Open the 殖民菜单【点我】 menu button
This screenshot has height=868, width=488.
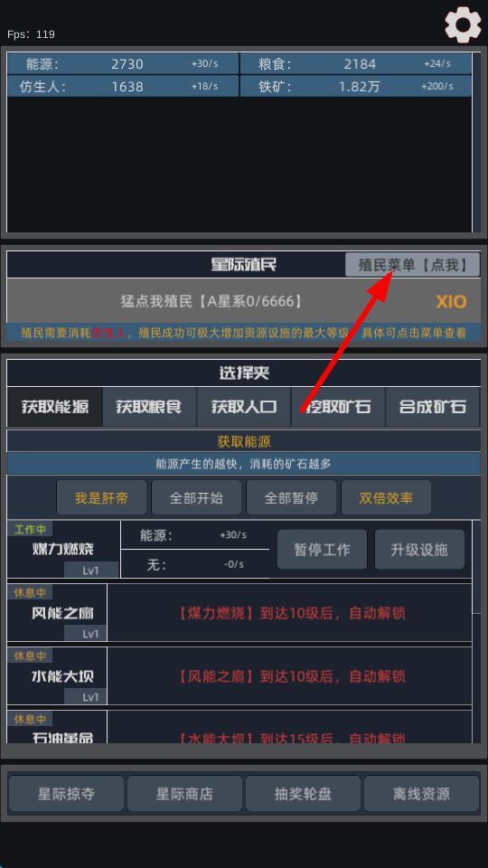point(412,265)
